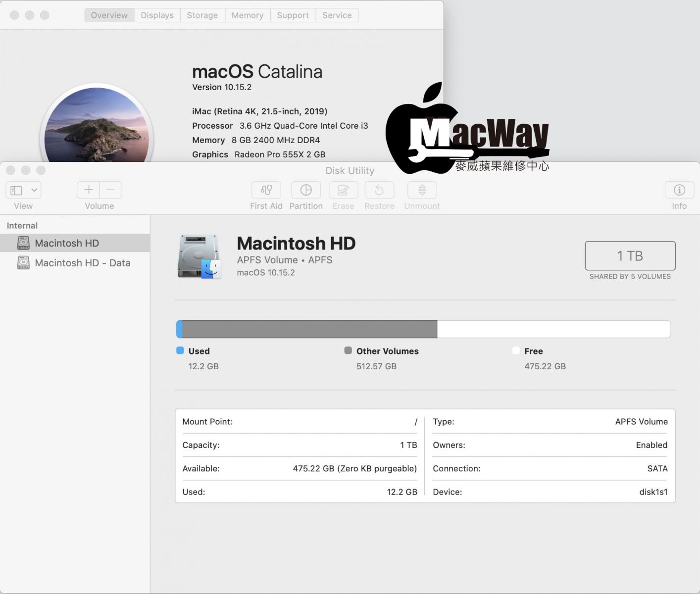Click the blue Used legend swatch

pos(180,350)
